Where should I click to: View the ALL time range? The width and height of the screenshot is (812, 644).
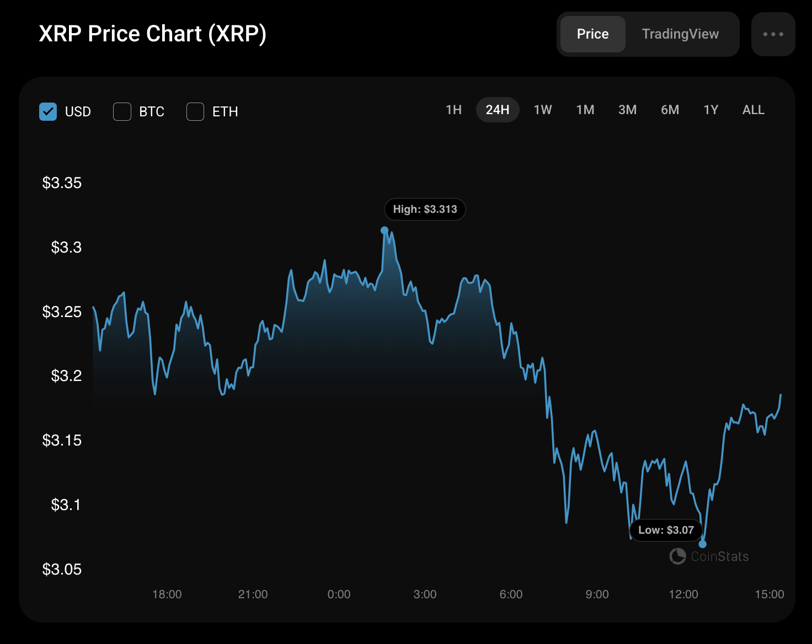click(x=754, y=110)
